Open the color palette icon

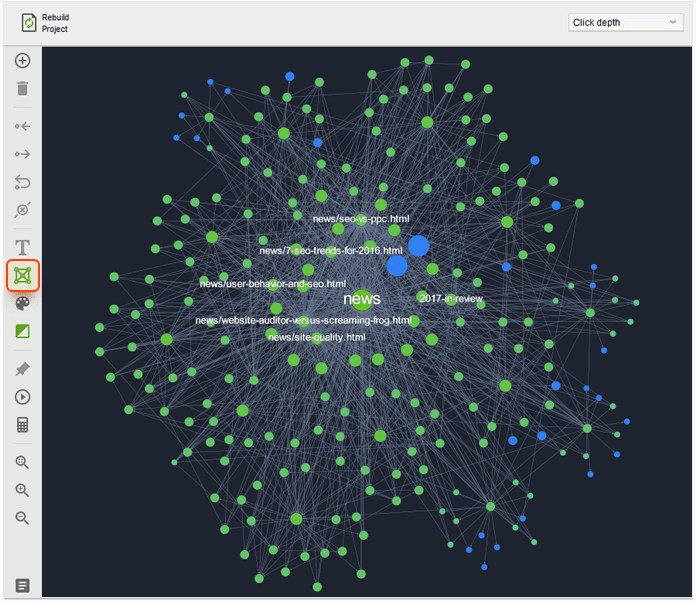(22, 303)
